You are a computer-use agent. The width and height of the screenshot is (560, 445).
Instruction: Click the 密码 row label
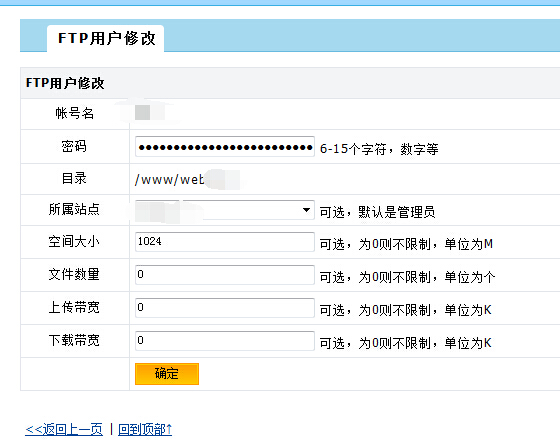click(74, 146)
